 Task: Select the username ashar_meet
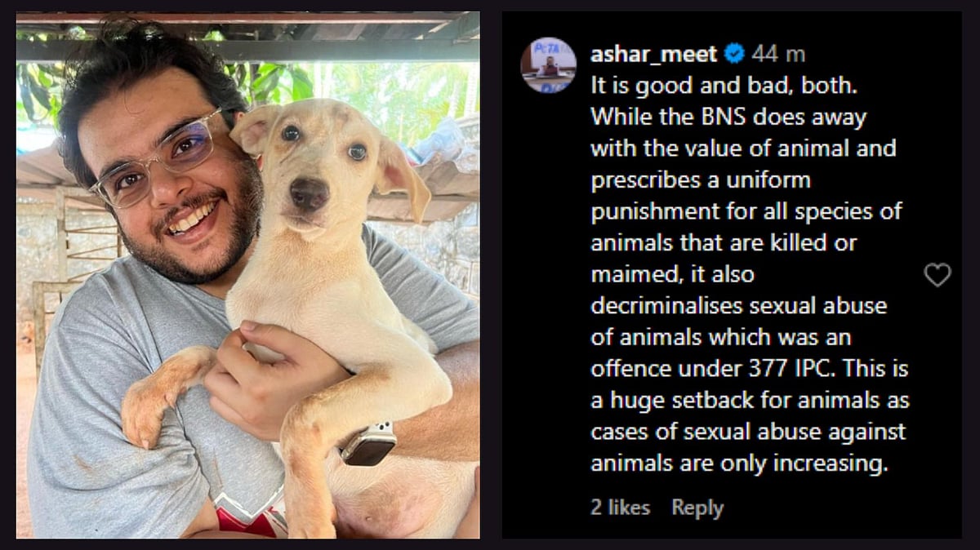653,54
